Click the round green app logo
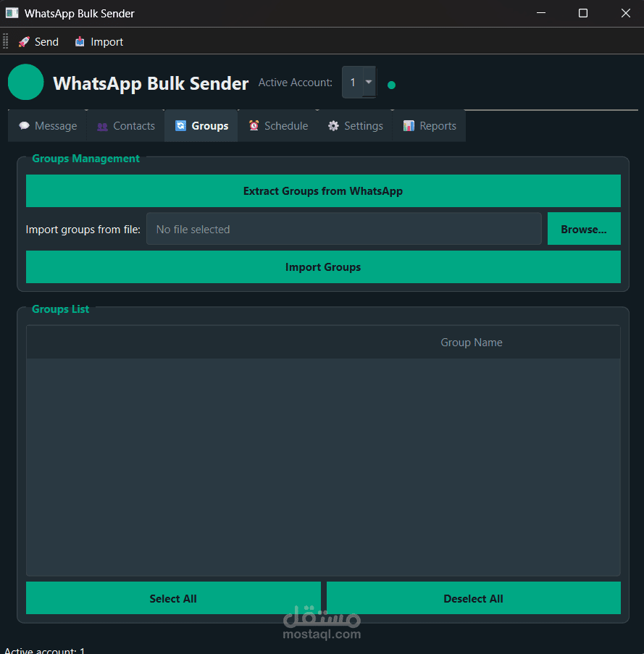 click(26, 82)
